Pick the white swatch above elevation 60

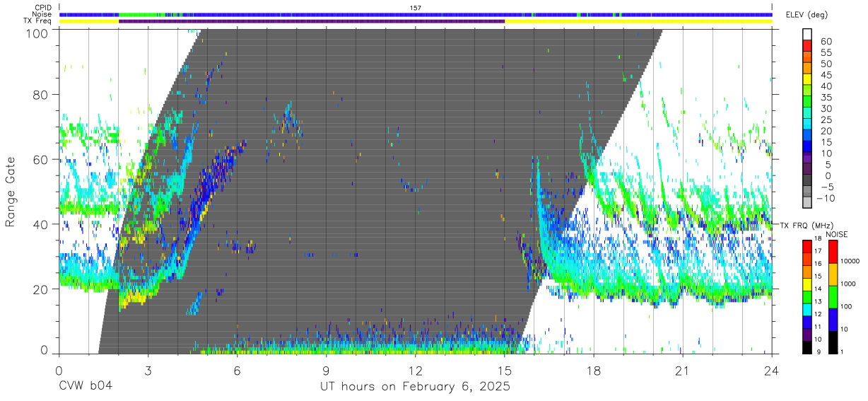pos(807,35)
